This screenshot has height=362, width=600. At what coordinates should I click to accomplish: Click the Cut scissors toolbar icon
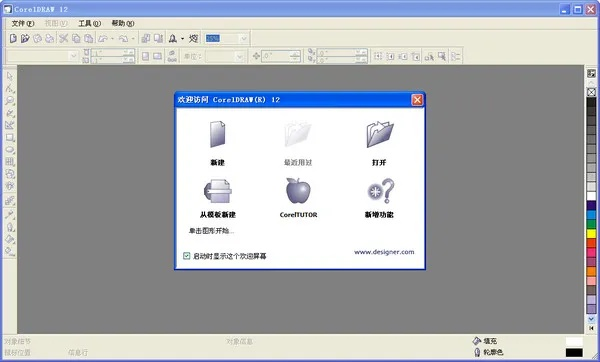point(64,38)
